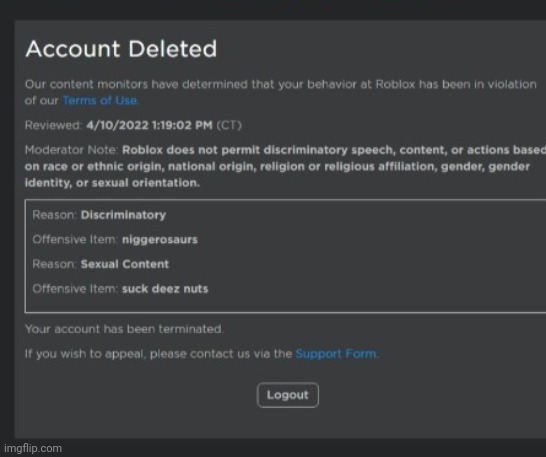Click the Logout button
Screen dimensions: 546x457
coord(288,395)
